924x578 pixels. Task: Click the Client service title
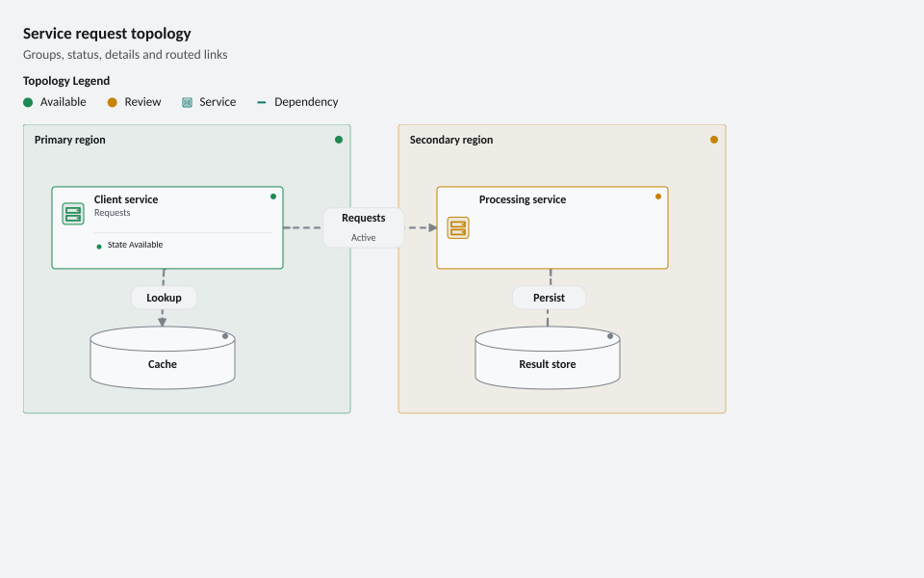[x=126, y=199]
